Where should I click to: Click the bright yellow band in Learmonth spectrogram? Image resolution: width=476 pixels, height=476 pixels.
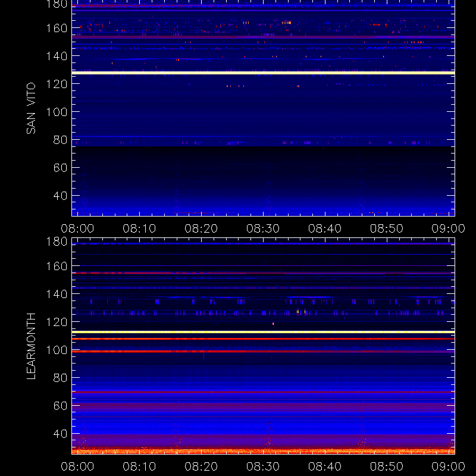(263, 332)
